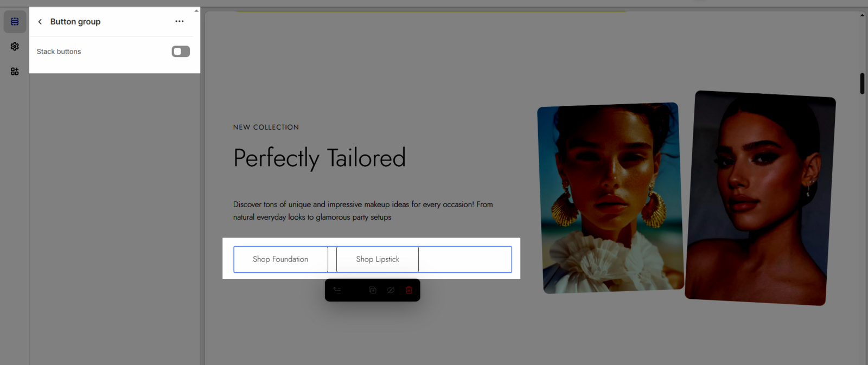Select the Perfectly Tailored heading

click(x=320, y=158)
